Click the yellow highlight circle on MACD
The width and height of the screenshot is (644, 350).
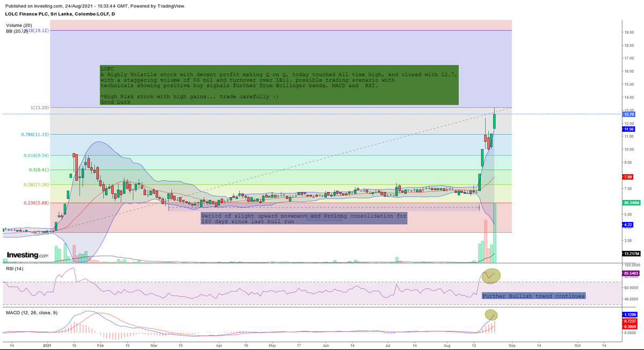tap(491, 315)
